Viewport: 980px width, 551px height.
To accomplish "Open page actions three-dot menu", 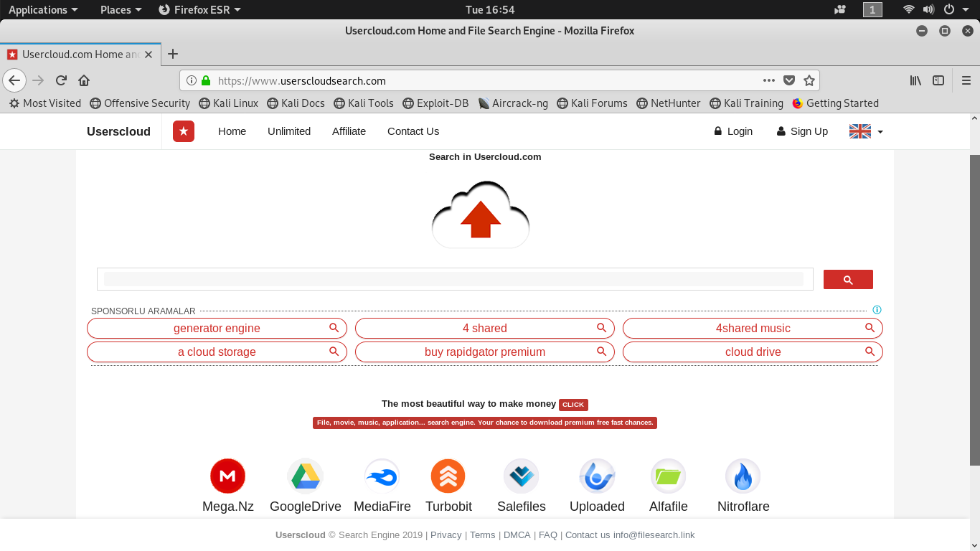I will pos(769,80).
